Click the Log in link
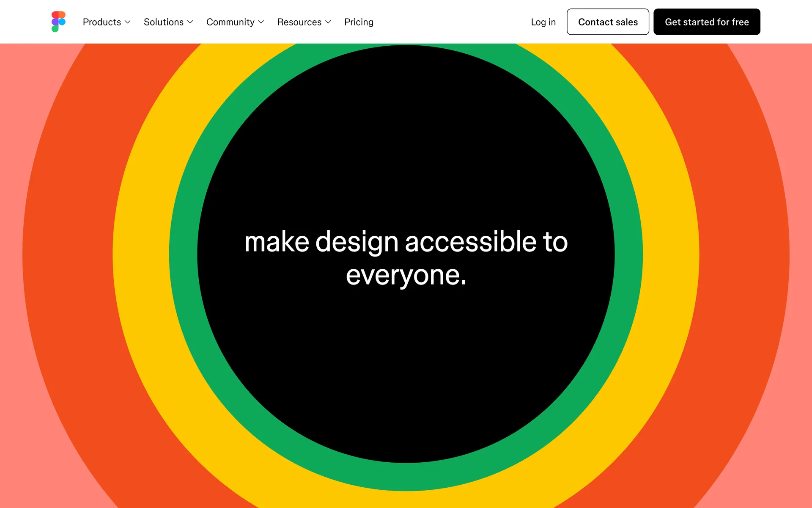 tap(543, 22)
